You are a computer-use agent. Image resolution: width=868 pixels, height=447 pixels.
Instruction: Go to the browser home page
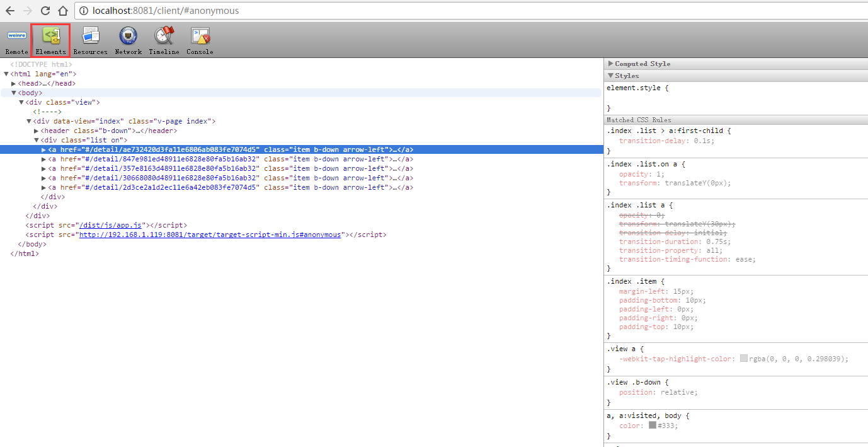(x=63, y=11)
